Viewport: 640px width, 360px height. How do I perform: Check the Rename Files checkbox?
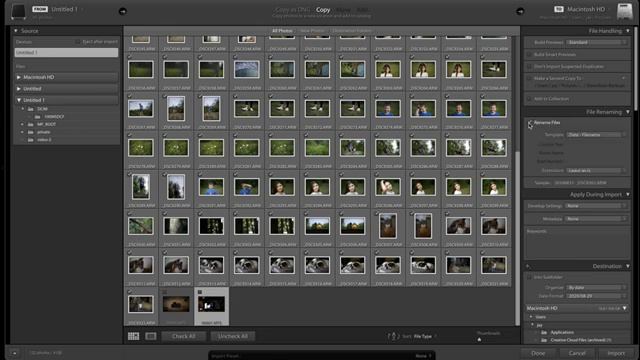pyautogui.click(x=530, y=122)
